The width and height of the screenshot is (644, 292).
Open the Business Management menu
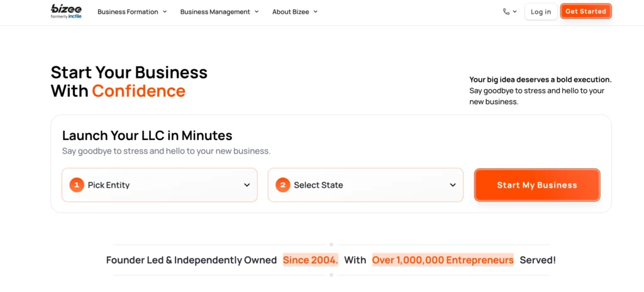point(219,11)
